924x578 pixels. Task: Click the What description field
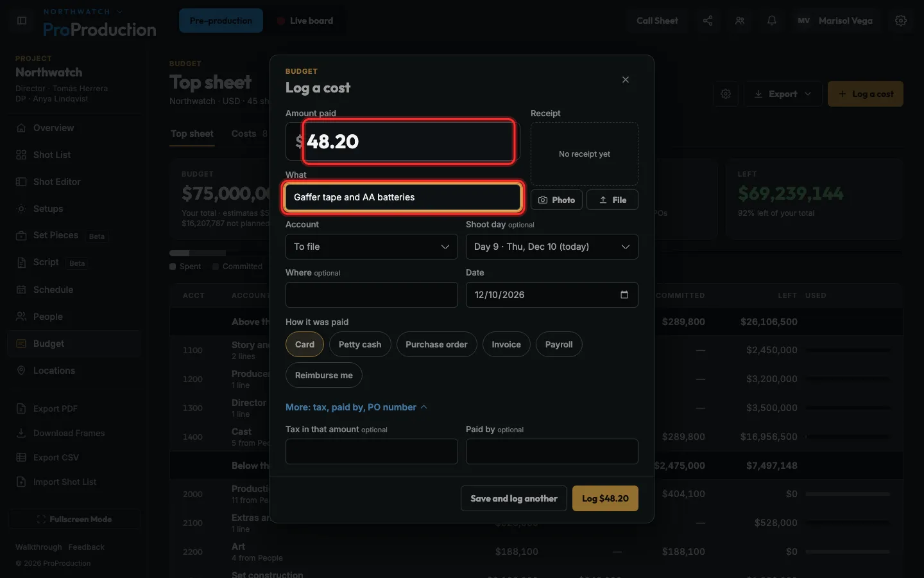point(402,197)
